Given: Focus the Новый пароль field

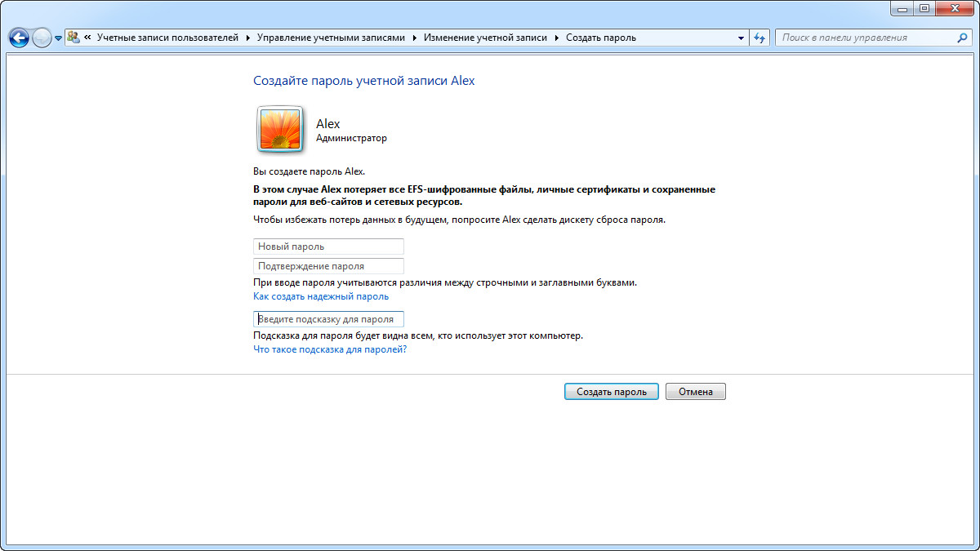Looking at the screenshot, I should pyautogui.click(x=328, y=247).
